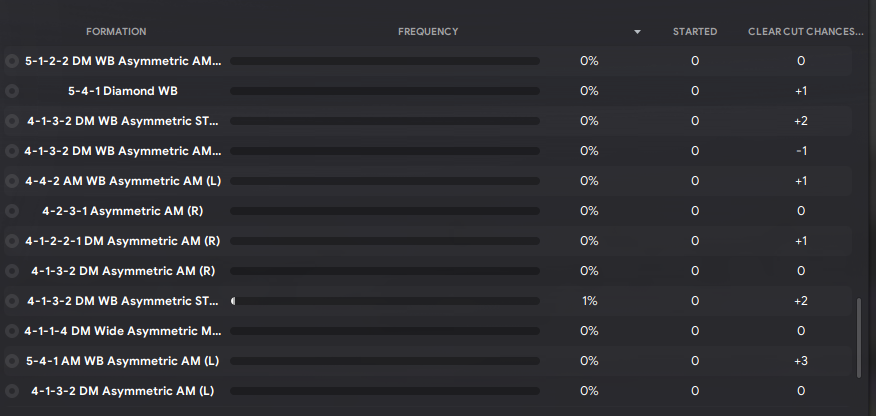Click the circle icon beside 5-4-1 Diamond WB

(12, 91)
